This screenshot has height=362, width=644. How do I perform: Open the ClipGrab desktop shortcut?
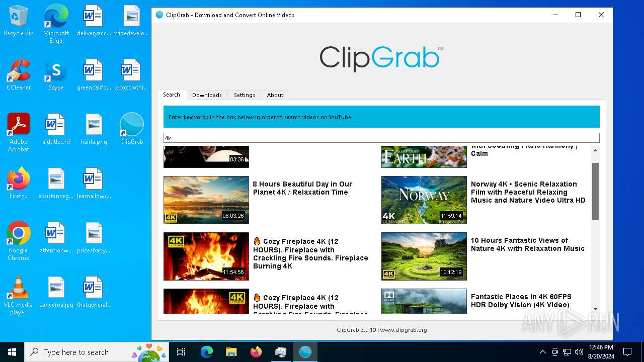pyautogui.click(x=131, y=130)
